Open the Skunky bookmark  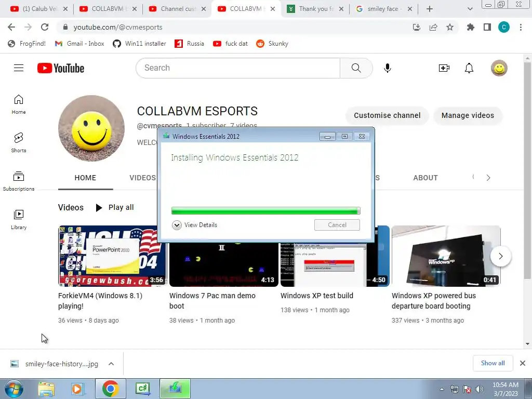pos(272,44)
